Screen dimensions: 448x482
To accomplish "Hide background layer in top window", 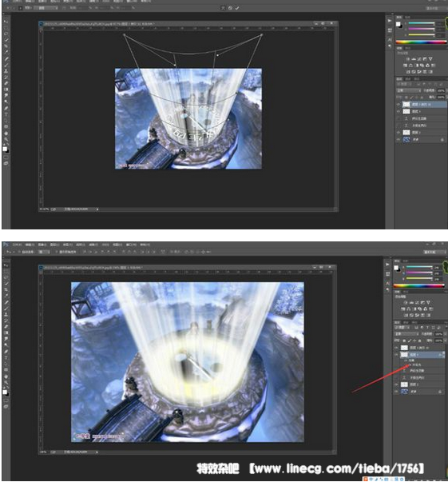I will click(398, 139).
